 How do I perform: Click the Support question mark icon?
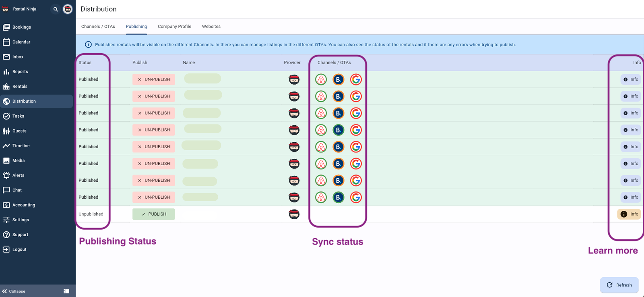click(6, 235)
